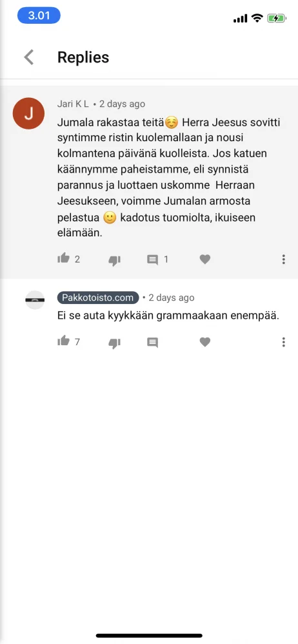Open more options for Jari K L's comment
This screenshot has height=644, width=298.
(x=284, y=259)
